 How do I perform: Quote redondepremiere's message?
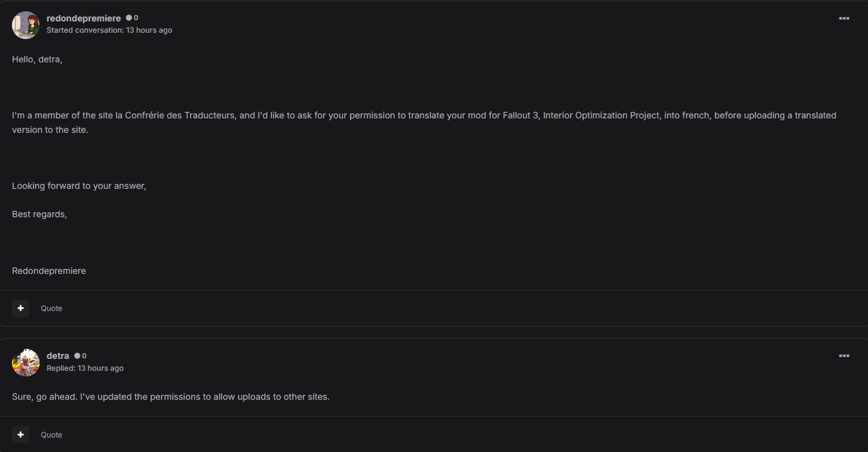[x=52, y=308]
